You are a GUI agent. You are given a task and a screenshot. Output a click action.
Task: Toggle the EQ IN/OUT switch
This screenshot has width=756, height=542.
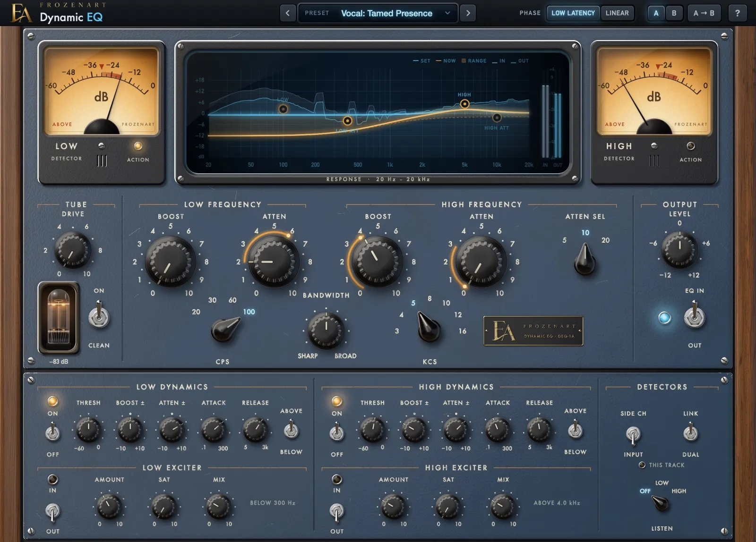[694, 316]
